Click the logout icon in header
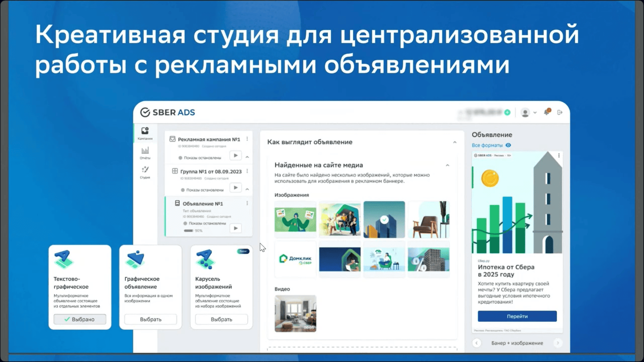 (559, 112)
